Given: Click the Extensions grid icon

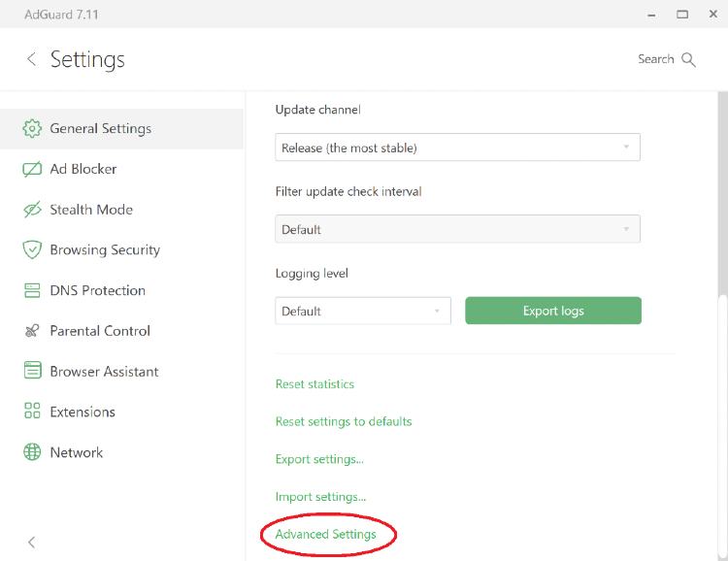Looking at the screenshot, I should [x=32, y=411].
